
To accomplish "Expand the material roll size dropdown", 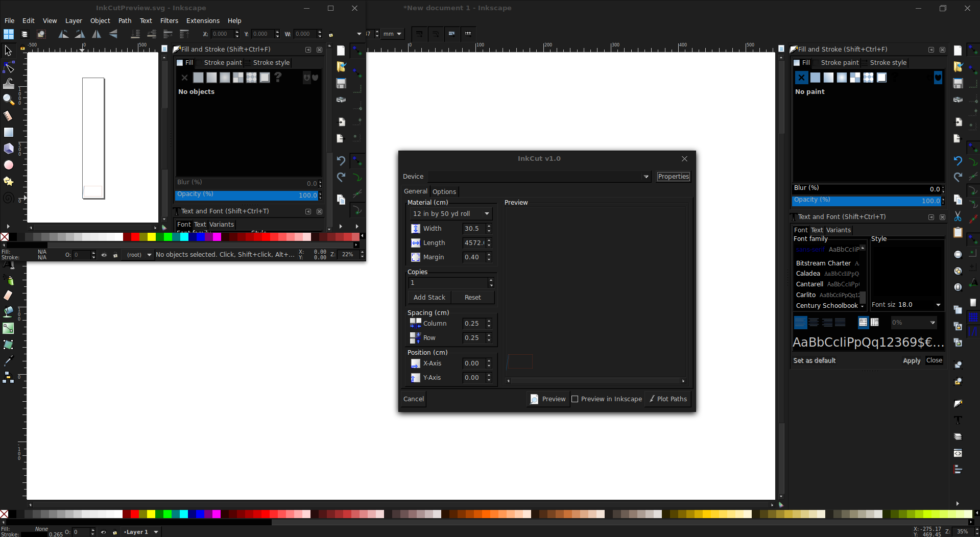I will pyautogui.click(x=486, y=214).
